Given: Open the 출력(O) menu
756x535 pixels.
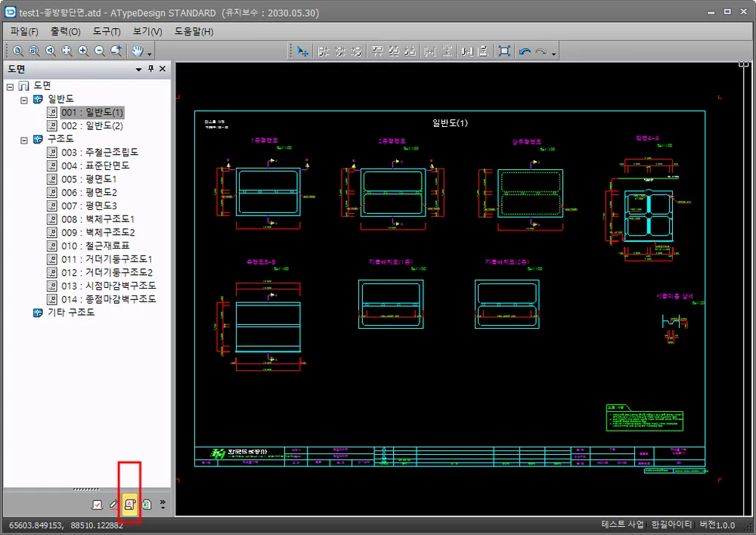Looking at the screenshot, I should tap(66, 31).
